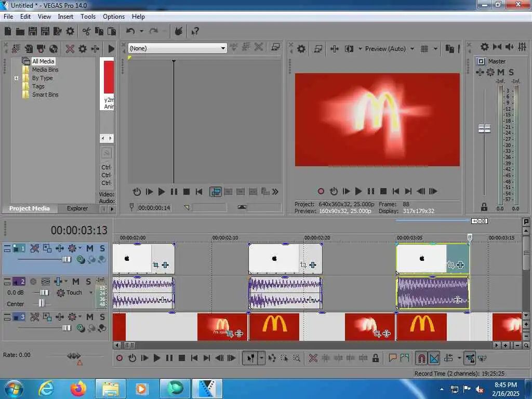The width and height of the screenshot is (532, 399).
Task: Select the Smart Bins folder
Action: coord(45,95)
